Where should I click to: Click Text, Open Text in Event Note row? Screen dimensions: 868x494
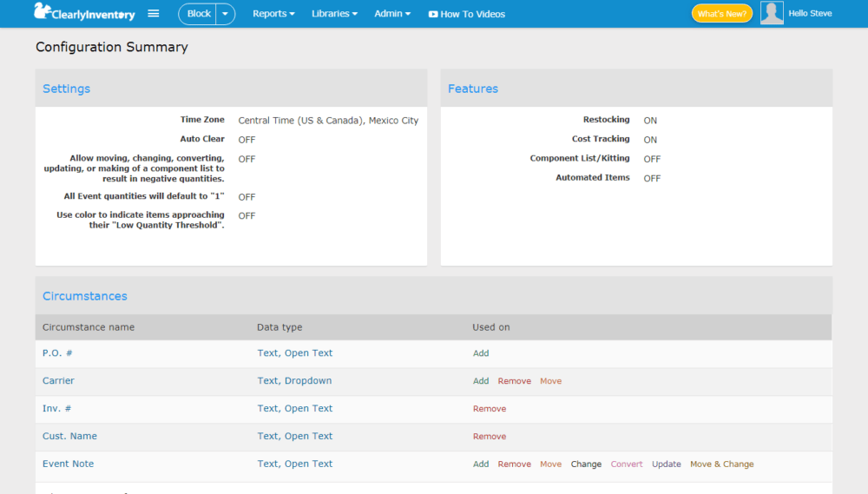[295, 464]
